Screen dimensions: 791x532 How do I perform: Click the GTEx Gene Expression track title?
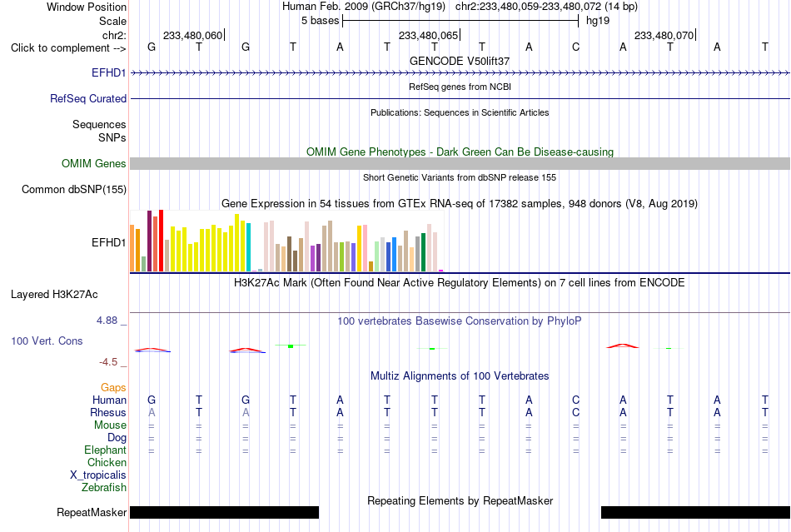coord(460,204)
